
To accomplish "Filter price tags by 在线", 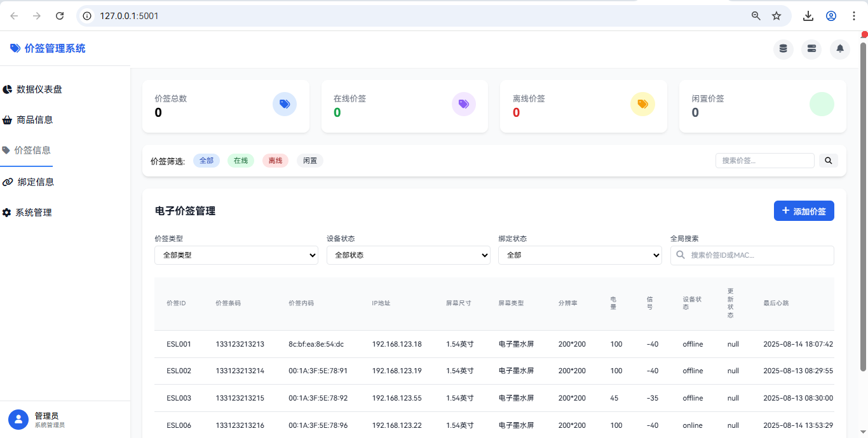I will [241, 161].
